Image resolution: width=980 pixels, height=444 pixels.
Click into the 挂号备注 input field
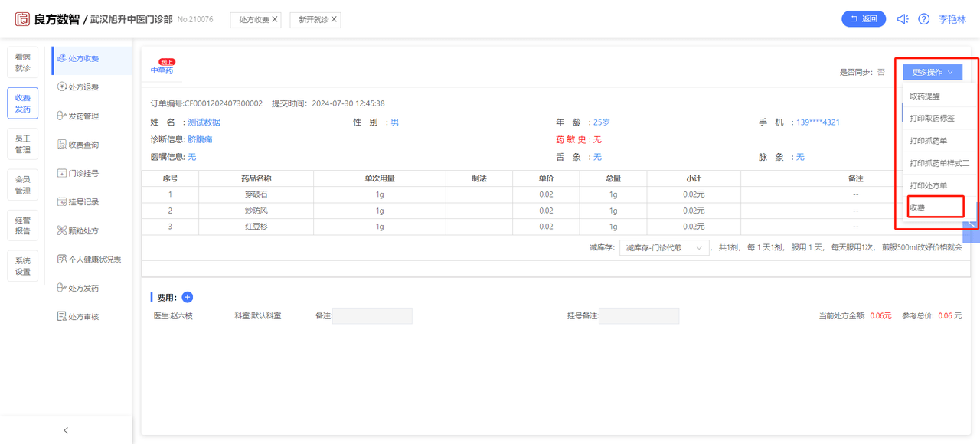click(x=639, y=315)
